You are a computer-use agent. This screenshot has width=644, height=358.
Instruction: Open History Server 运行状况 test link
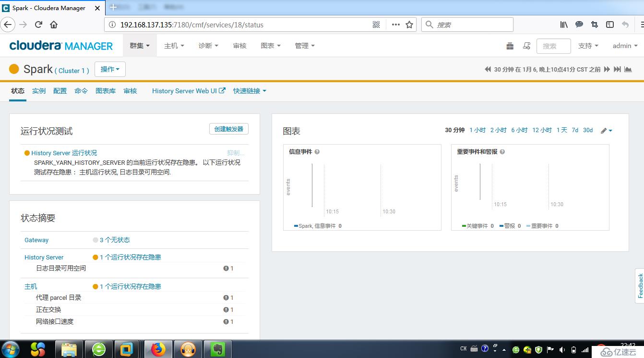pyautogui.click(x=64, y=153)
